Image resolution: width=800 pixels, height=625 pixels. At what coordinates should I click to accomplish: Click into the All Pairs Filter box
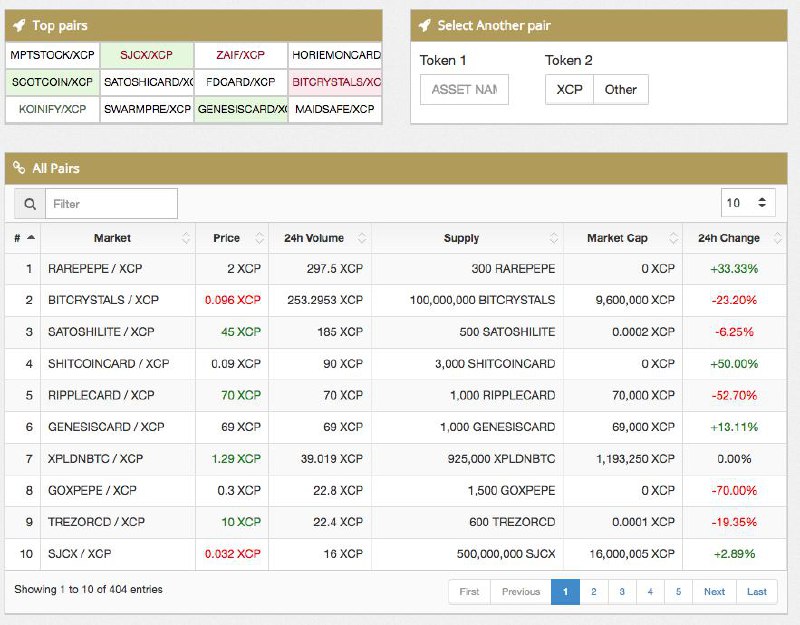[111, 204]
